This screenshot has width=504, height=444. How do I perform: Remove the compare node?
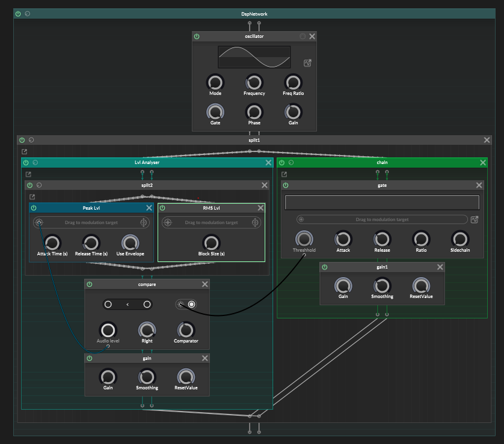pyautogui.click(x=204, y=284)
